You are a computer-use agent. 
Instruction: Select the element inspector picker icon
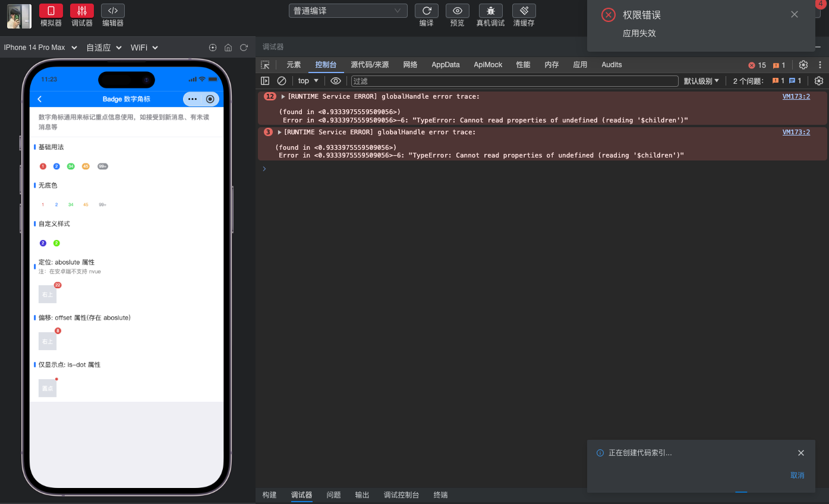pos(265,65)
